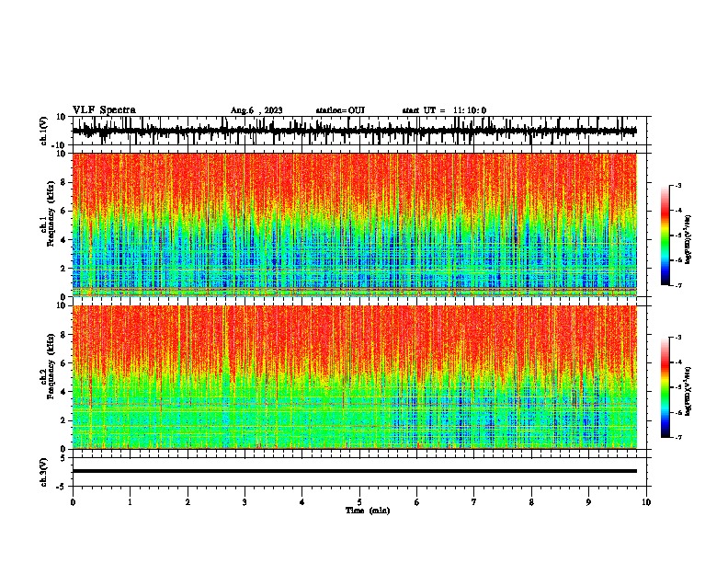Click the '-3' label on ch.2 color bar
The width and height of the screenshot is (728, 563).
point(677,338)
